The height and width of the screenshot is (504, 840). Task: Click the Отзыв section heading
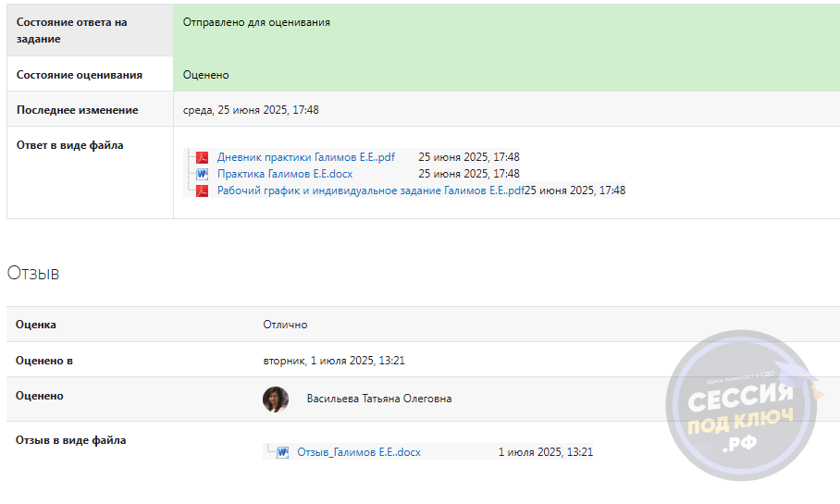coord(33,273)
